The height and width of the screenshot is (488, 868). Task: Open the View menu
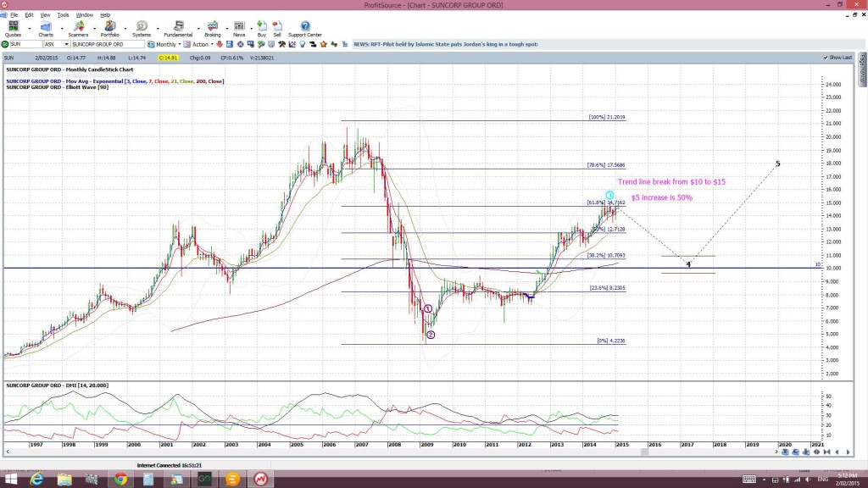tap(45, 15)
